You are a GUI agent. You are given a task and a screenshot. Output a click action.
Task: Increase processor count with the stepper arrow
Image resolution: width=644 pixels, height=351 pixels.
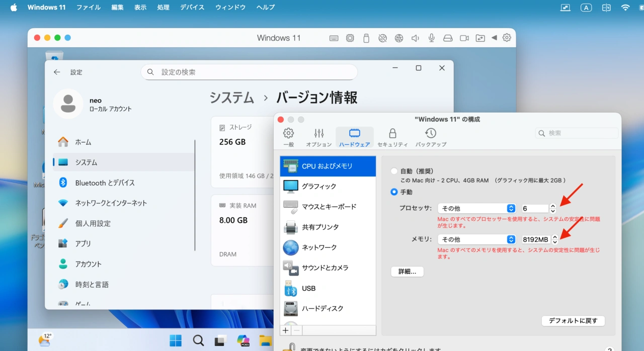click(x=553, y=205)
